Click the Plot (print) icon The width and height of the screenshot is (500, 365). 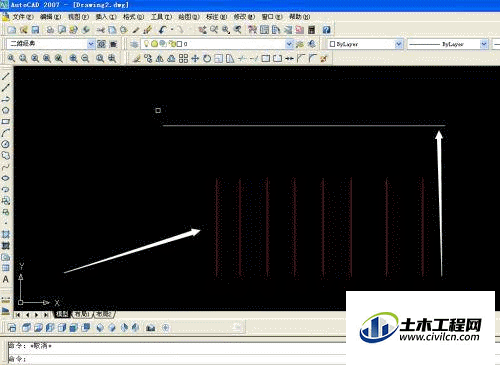pos(50,30)
